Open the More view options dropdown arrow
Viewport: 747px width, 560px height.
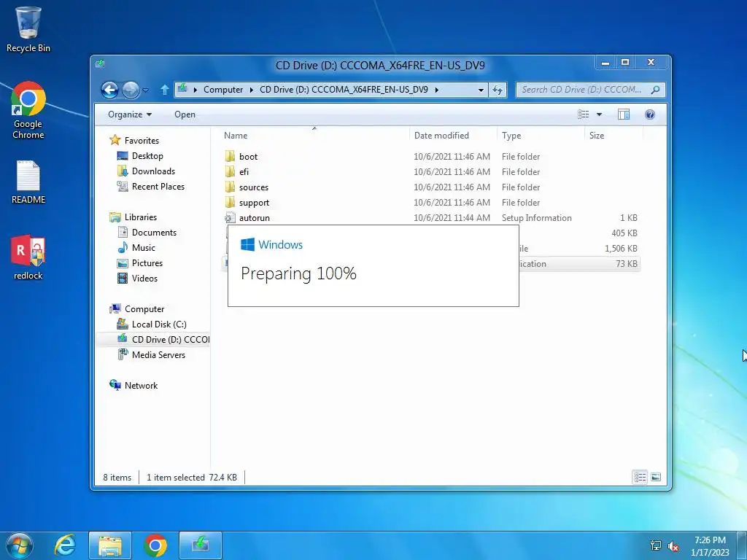click(600, 114)
